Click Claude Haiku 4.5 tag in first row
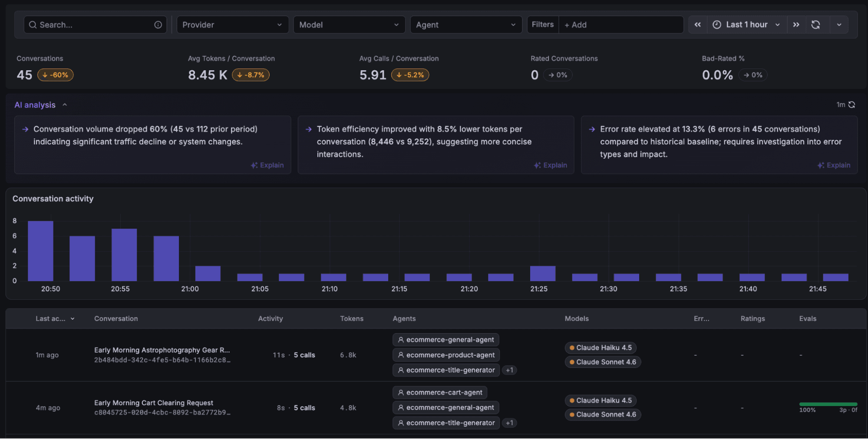 (x=601, y=347)
